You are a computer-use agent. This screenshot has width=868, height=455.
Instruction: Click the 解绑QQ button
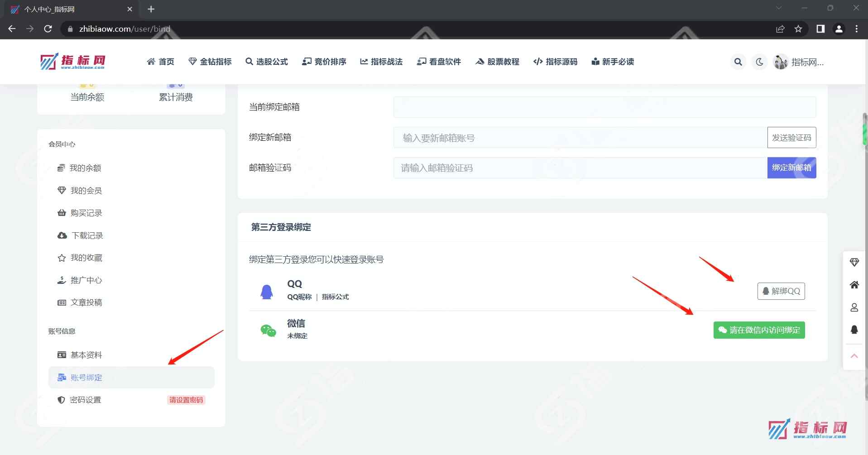pos(781,291)
